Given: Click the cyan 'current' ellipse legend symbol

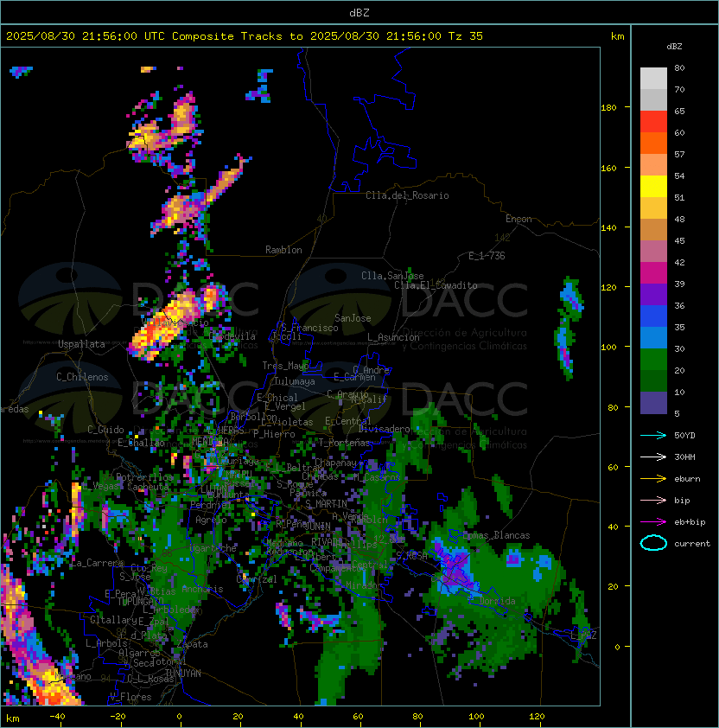Looking at the screenshot, I should pyautogui.click(x=653, y=543).
